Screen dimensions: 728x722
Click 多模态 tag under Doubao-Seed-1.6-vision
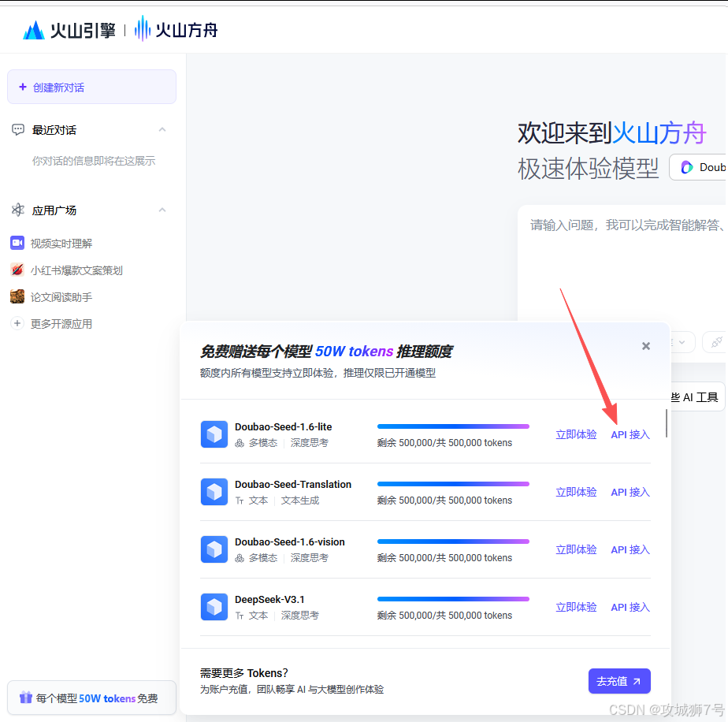[263, 558]
